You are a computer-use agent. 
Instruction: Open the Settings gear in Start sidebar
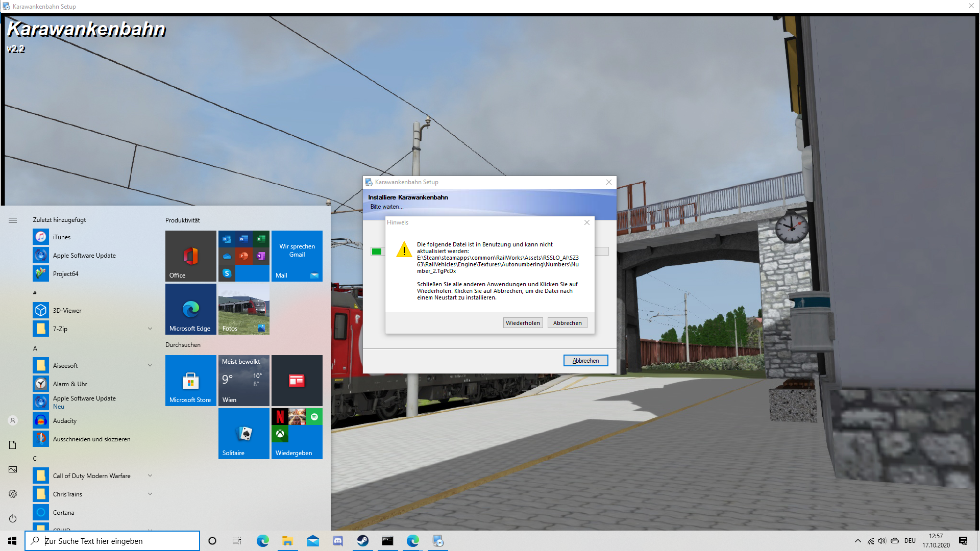[13, 494]
